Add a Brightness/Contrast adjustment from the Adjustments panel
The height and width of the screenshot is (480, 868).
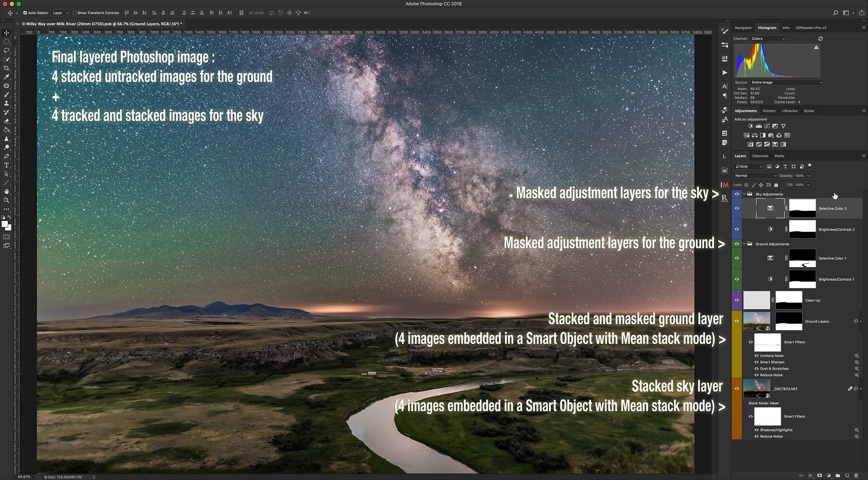coord(751,126)
